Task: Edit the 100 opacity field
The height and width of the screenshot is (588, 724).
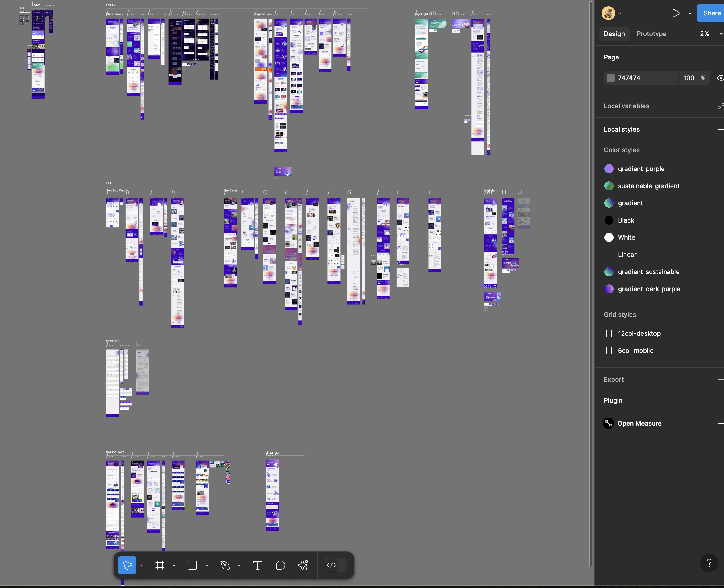Action: pyautogui.click(x=689, y=78)
